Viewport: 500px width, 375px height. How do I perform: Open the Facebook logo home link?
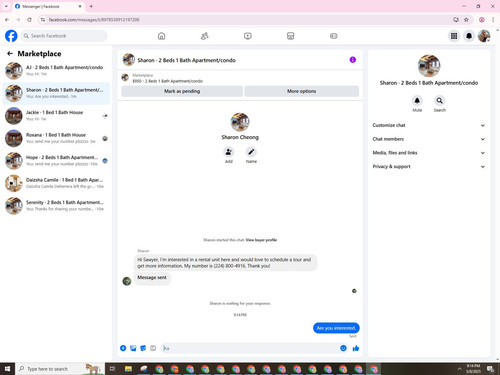[11, 36]
